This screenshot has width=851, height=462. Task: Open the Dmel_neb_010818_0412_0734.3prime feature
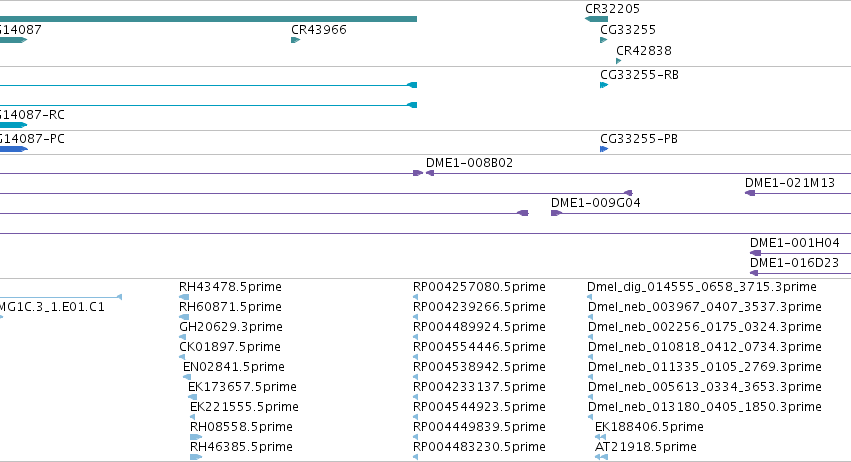pos(704,346)
